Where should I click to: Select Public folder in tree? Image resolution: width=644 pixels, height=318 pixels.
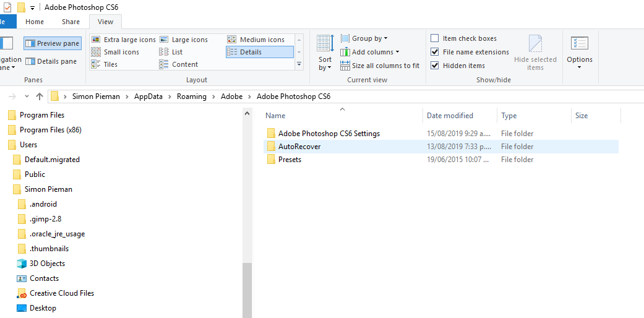pyautogui.click(x=35, y=174)
